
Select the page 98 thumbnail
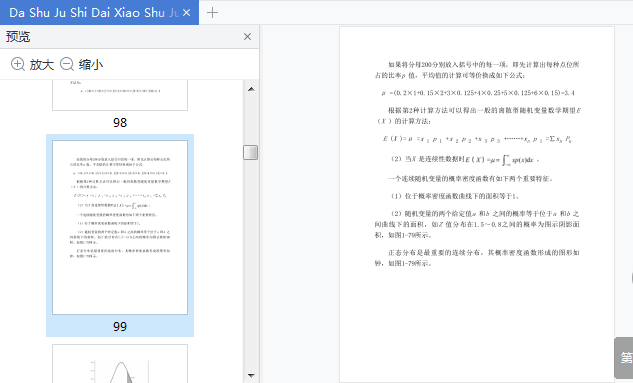120,95
